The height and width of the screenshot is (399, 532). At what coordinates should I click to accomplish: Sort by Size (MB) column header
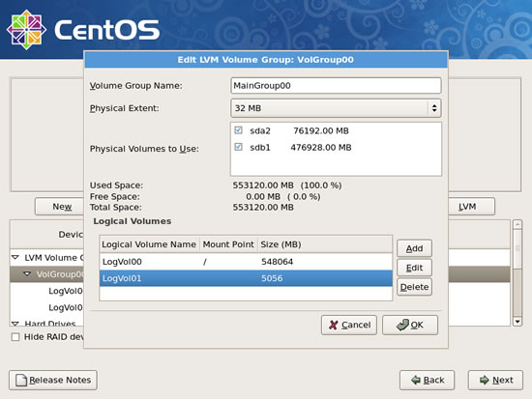(x=325, y=244)
